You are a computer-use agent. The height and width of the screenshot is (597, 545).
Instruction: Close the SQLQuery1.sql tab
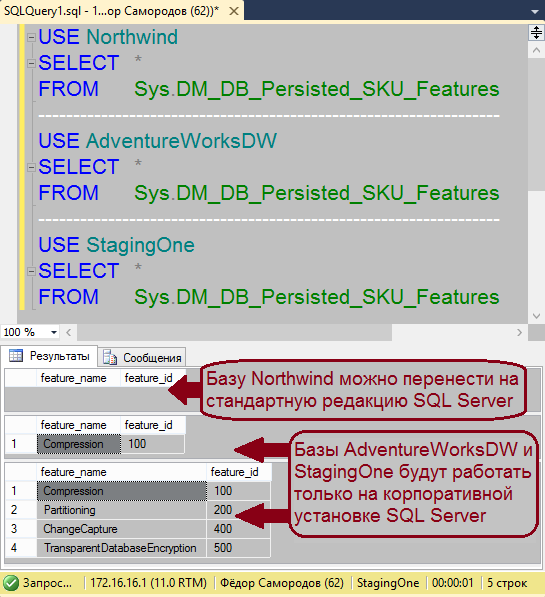tap(234, 11)
